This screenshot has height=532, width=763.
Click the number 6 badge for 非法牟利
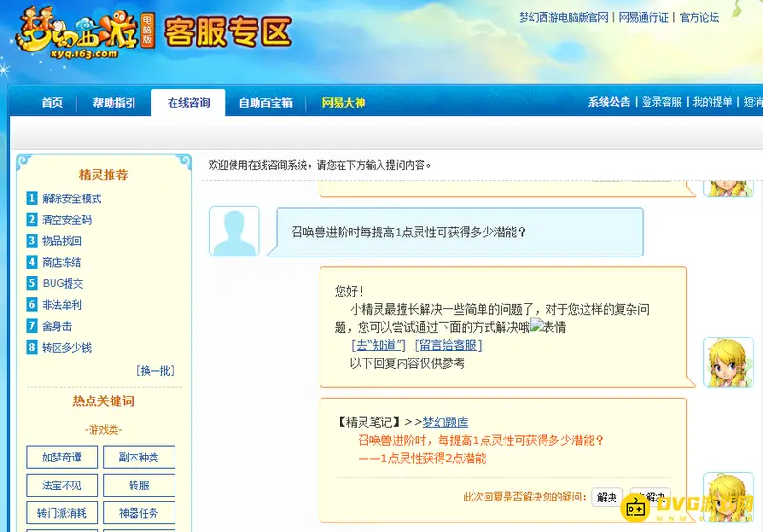coord(31,304)
